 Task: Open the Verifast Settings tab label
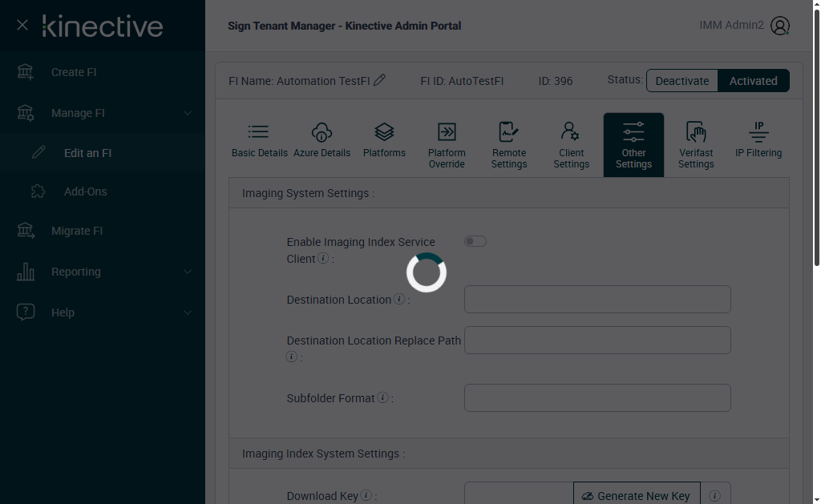(696, 158)
